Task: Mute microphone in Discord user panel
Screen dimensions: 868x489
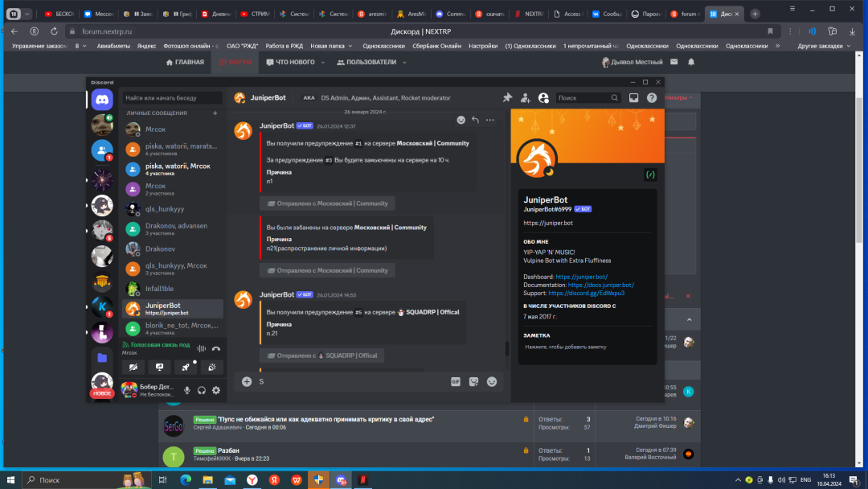Action: [187, 390]
